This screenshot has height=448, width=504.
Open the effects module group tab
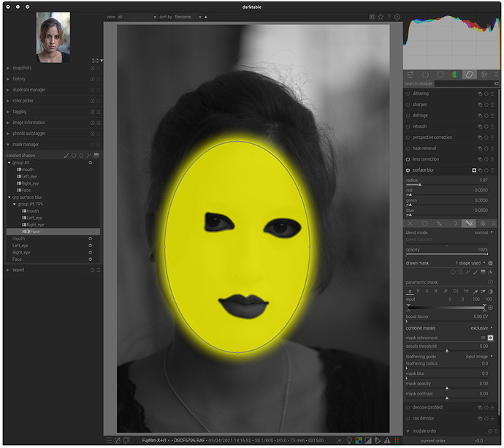484,74
